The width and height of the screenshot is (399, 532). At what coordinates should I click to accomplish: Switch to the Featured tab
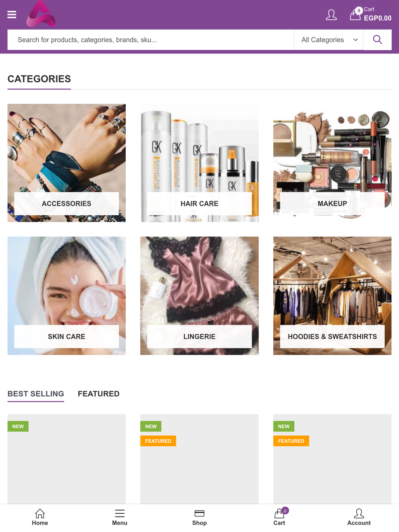point(99,394)
